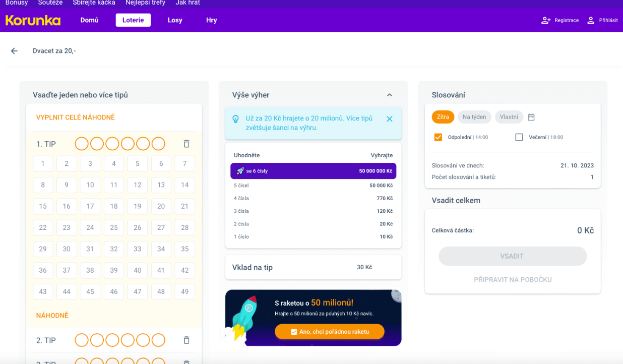Click the lightbulb hint icon
The height and width of the screenshot is (364, 623).
[235, 119]
